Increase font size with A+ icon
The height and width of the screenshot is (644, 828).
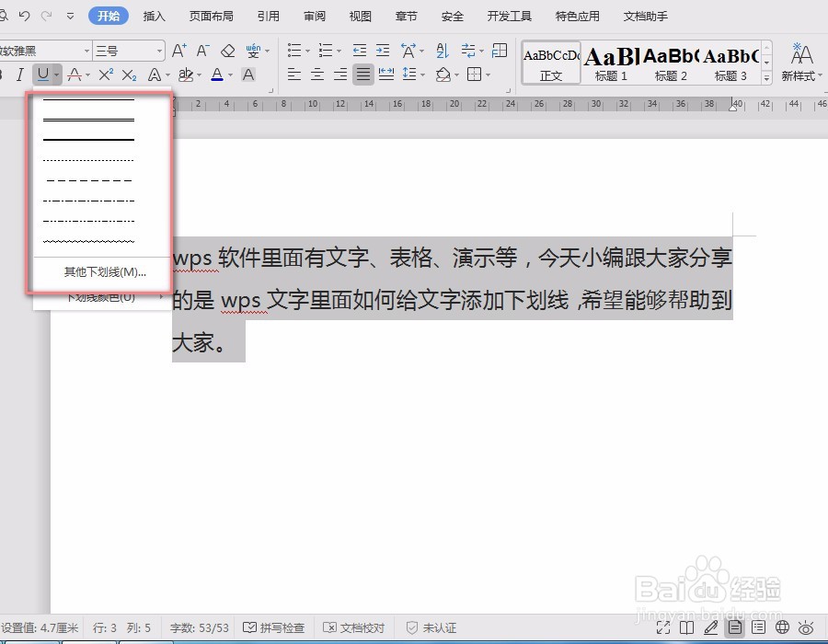tap(179, 51)
